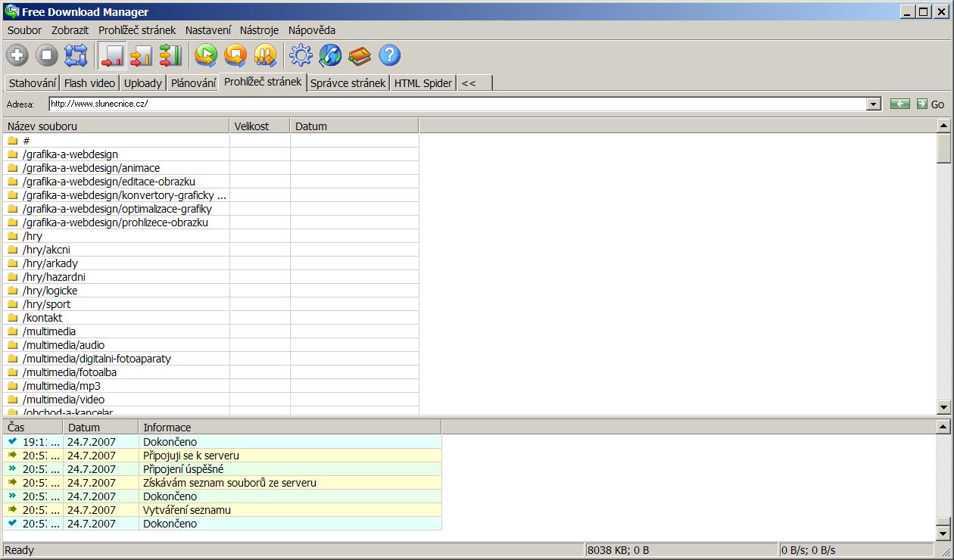Click the globe dial-up connection icon
Image resolution: width=954 pixels, height=560 pixels.
330,55
